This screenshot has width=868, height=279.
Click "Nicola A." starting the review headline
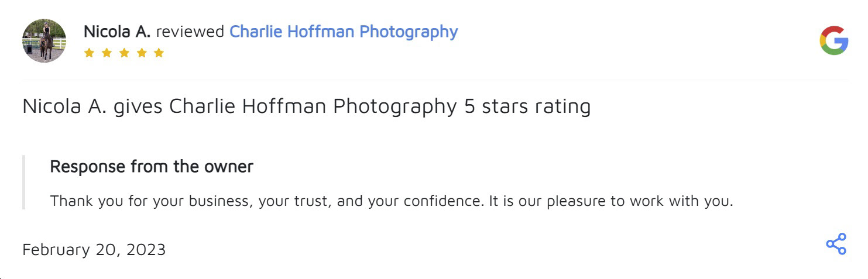(x=64, y=106)
